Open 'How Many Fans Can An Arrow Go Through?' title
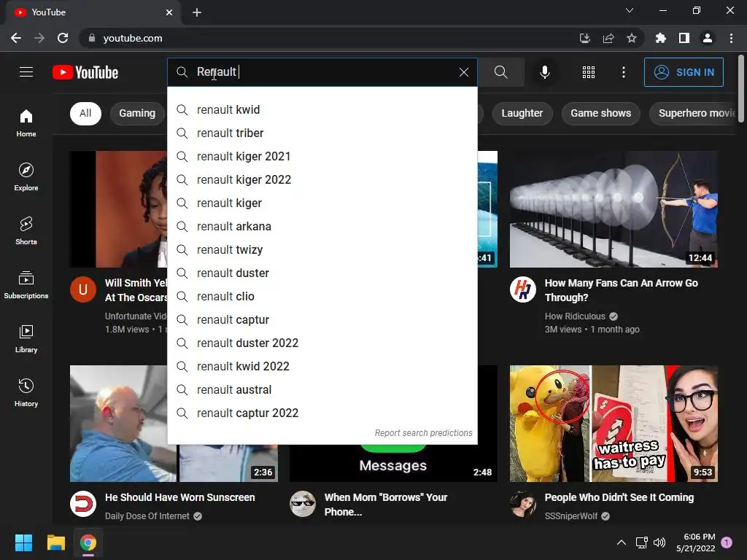 click(x=622, y=290)
